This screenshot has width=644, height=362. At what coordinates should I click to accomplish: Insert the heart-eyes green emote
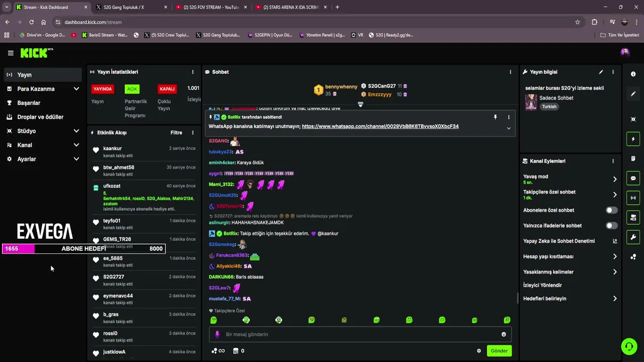[311, 320]
